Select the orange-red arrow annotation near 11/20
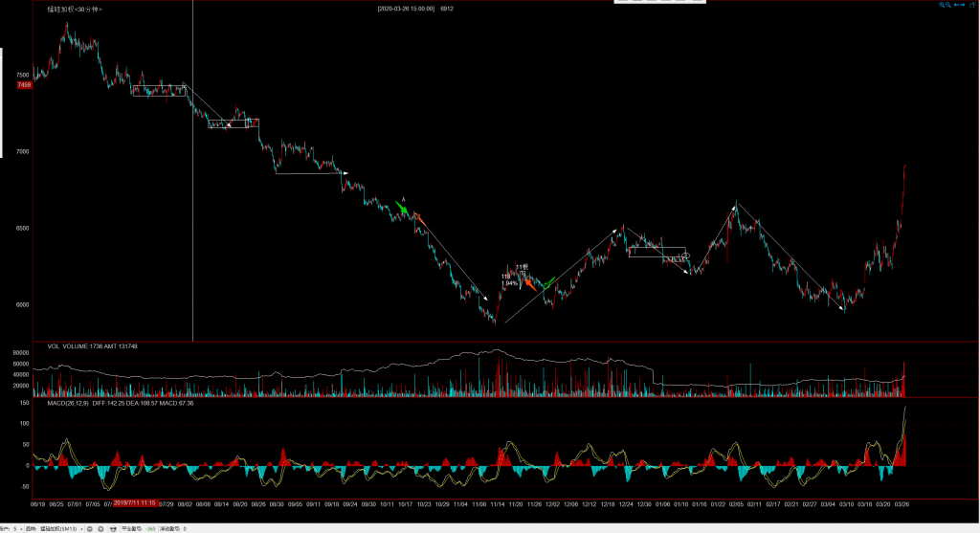Viewport: 980px width, 533px height. point(529,284)
